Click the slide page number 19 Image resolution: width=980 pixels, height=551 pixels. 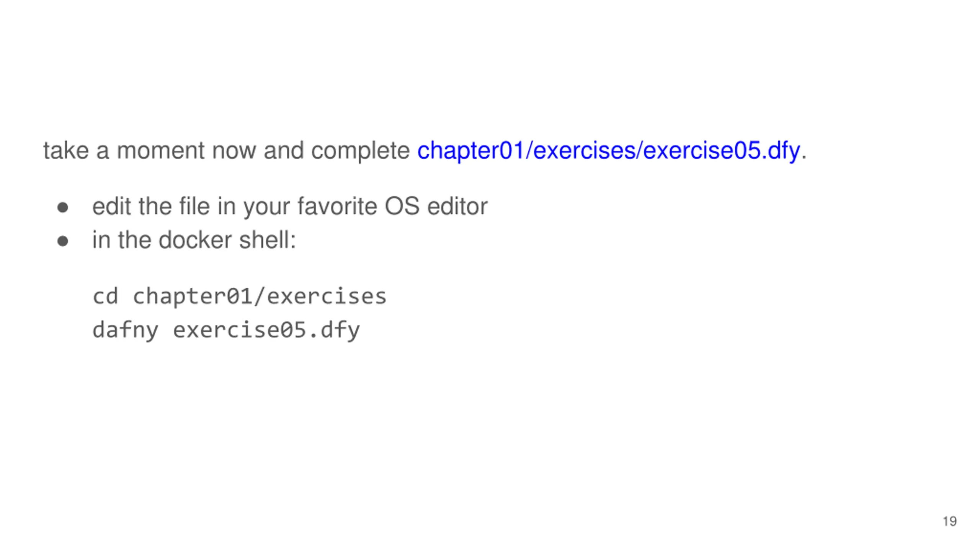tap(949, 521)
